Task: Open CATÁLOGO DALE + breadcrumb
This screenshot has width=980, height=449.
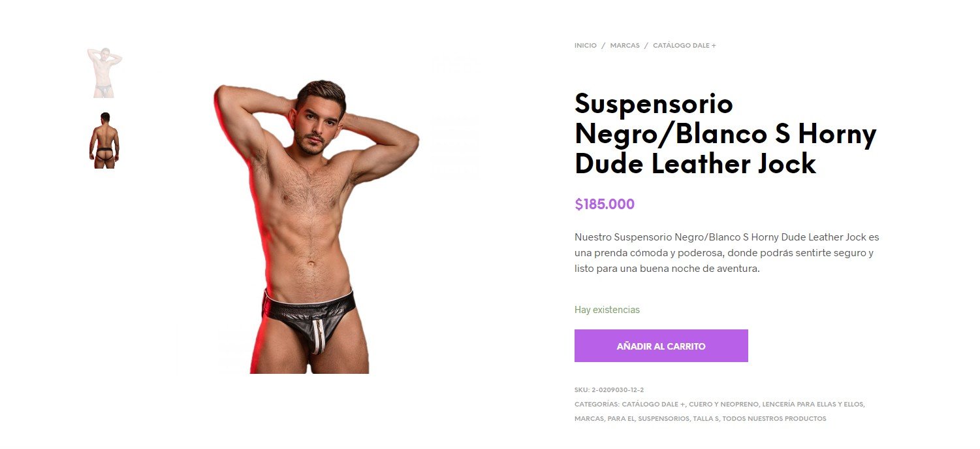Action: click(x=684, y=46)
